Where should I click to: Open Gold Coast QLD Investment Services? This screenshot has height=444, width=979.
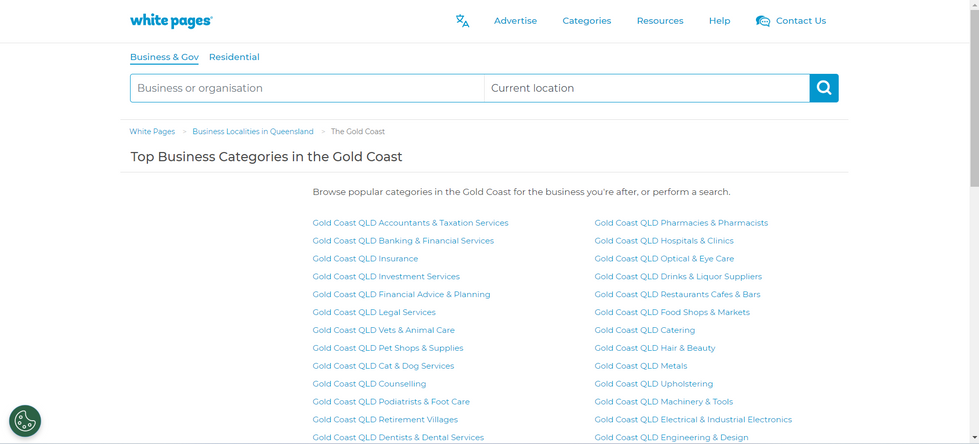(386, 277)
